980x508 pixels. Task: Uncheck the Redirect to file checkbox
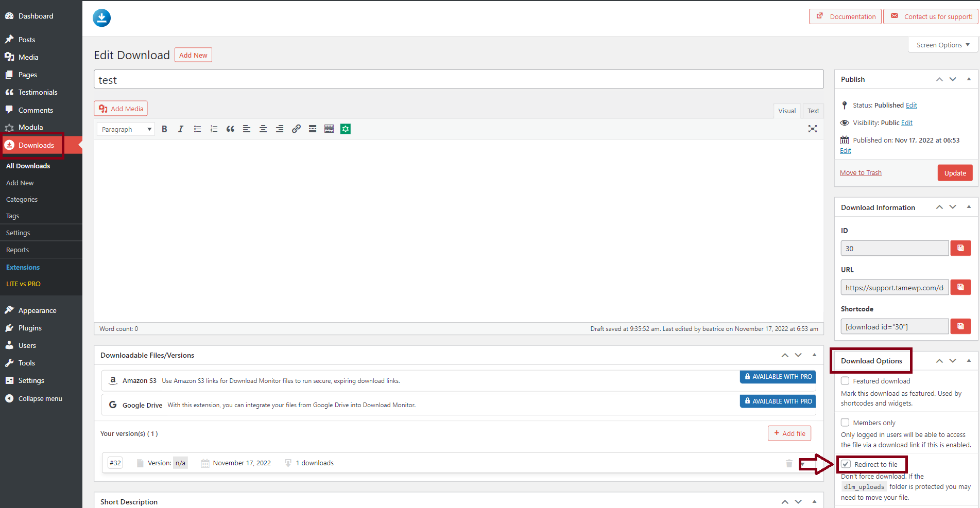[846, 464]
